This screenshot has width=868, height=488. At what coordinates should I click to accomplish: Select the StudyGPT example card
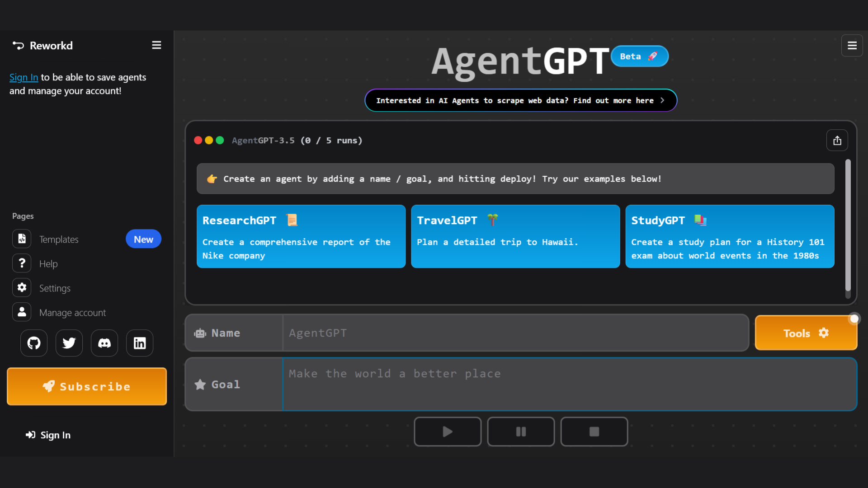point(730,236)
